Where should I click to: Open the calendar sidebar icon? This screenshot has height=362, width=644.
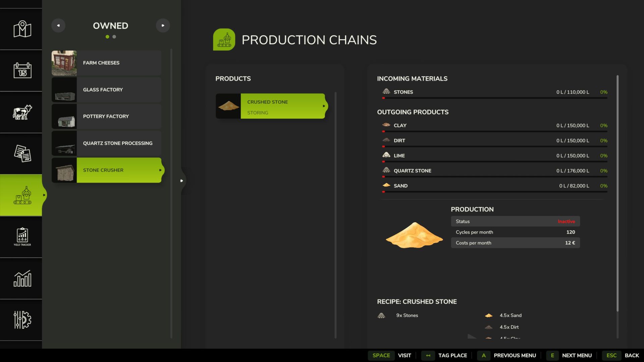coord(22,70)
